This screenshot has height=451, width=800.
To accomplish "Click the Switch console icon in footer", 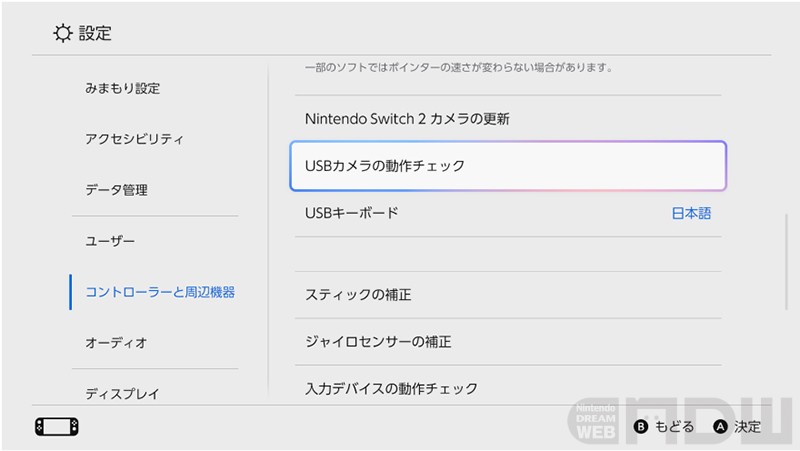I will [x=57, y=427].
